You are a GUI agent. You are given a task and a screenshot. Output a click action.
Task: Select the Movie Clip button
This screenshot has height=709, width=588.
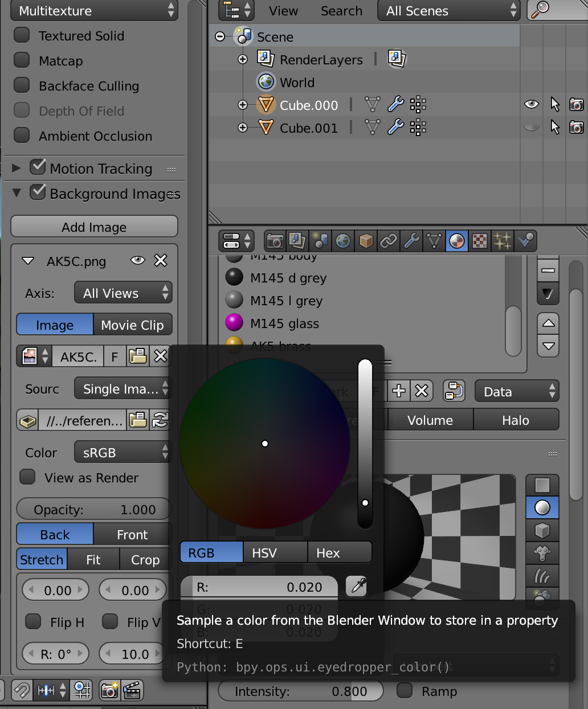[x=132, y=325]
